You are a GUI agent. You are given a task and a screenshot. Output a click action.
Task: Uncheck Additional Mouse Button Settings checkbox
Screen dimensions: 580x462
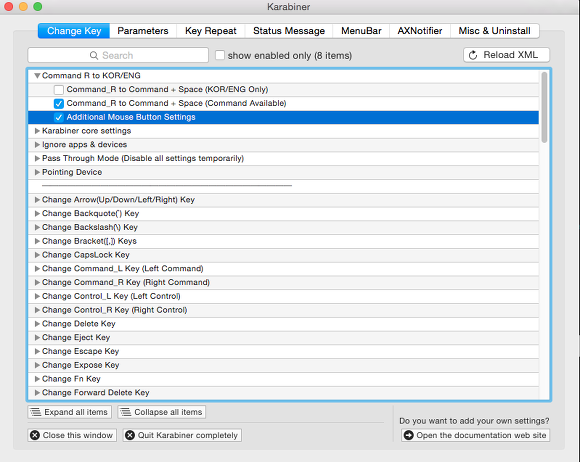pos(59,117)
